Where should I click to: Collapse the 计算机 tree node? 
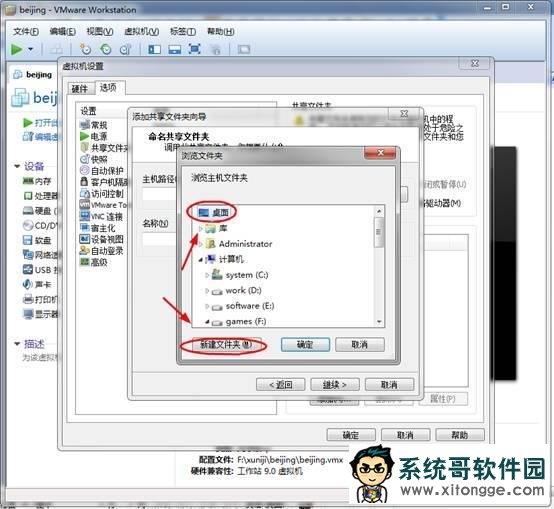click(x=201, y=260)
